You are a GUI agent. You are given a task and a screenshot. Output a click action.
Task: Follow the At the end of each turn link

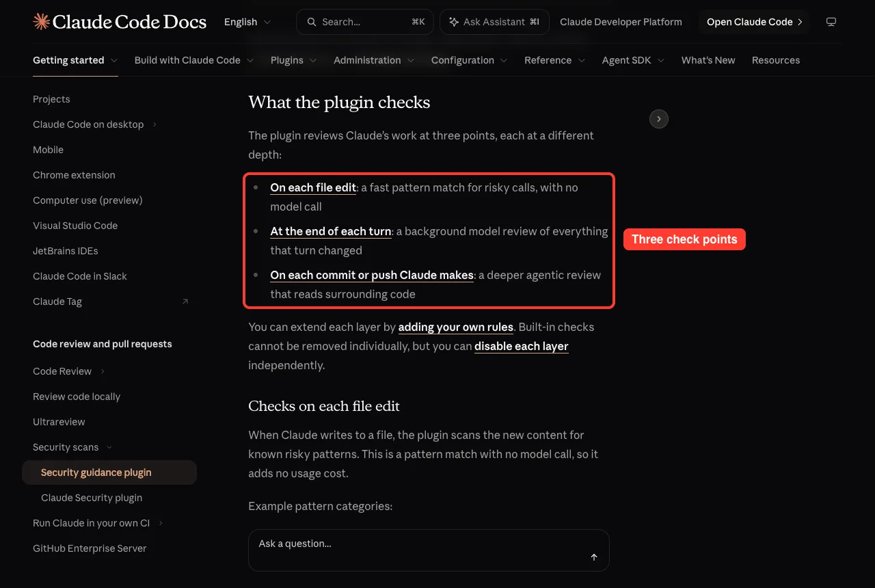[331, 231]
